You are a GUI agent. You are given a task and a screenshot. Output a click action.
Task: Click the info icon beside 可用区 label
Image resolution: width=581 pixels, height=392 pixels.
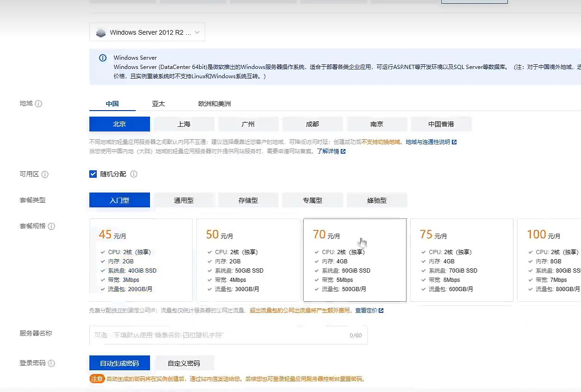(x=45, y=174)
